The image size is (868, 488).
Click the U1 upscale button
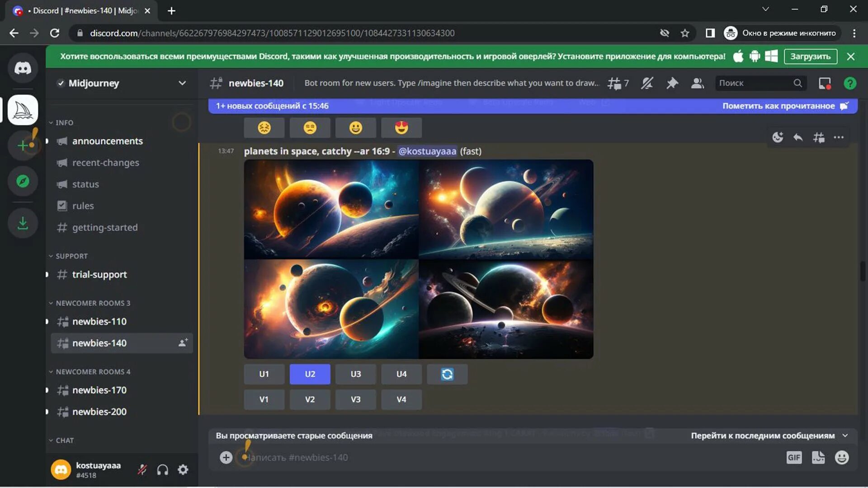point(264,374)
